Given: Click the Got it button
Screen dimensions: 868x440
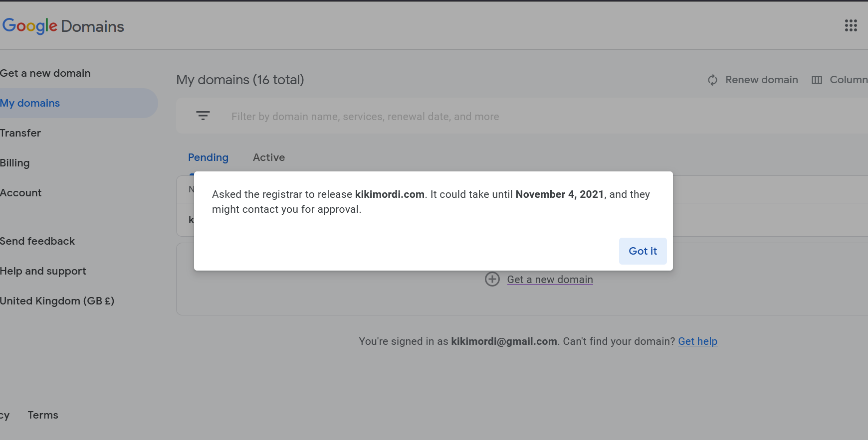Looking at the screenshot, I should pos(643,251).
